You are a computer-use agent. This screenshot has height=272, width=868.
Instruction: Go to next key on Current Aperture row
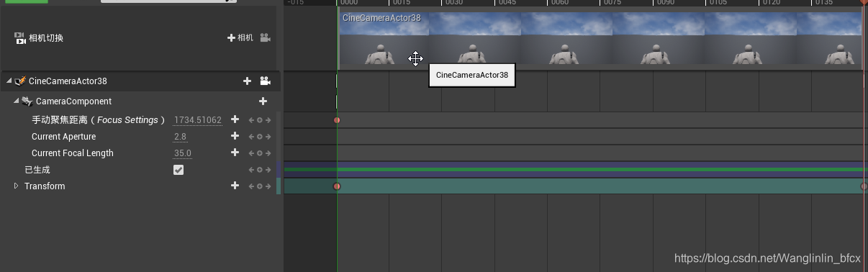268,137
